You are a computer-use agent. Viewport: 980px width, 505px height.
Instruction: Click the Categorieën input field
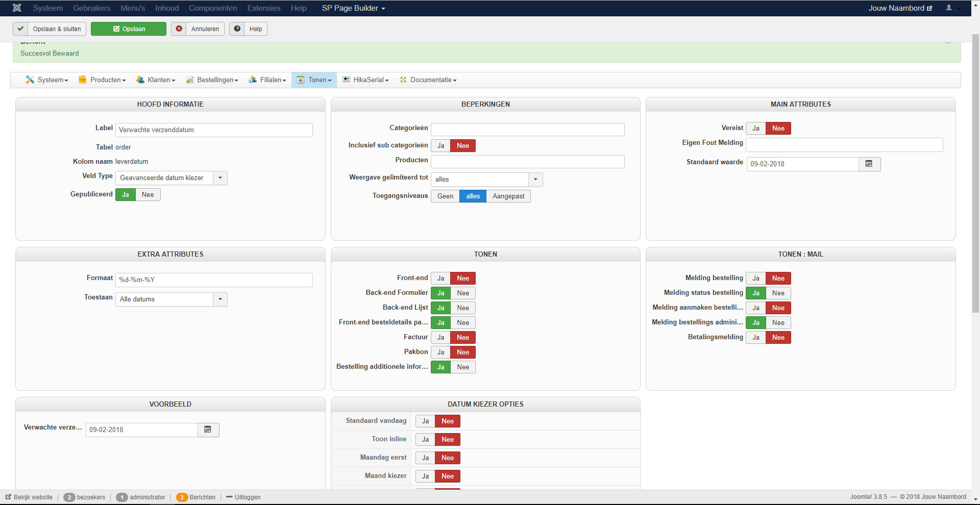click(527, 130)
